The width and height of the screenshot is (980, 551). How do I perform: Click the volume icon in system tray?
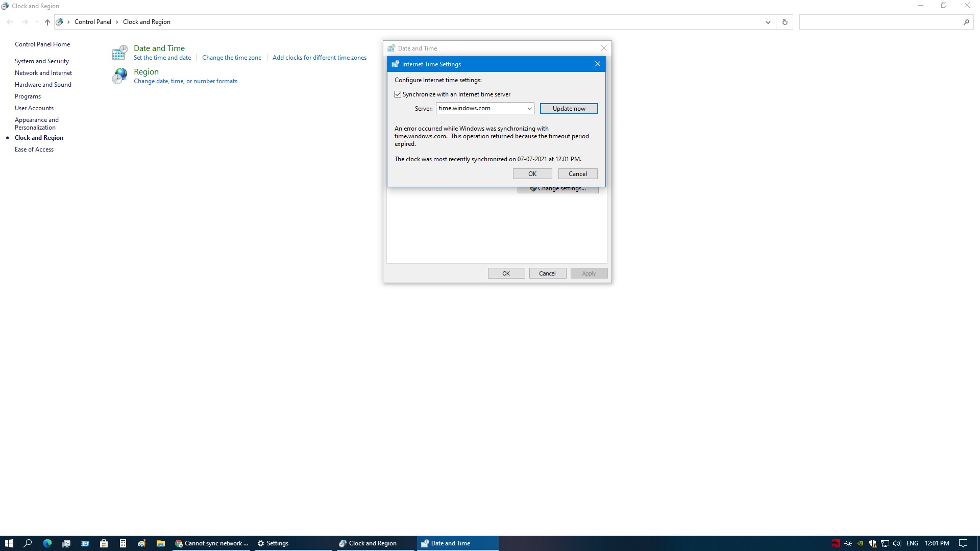tap(897, 543)
